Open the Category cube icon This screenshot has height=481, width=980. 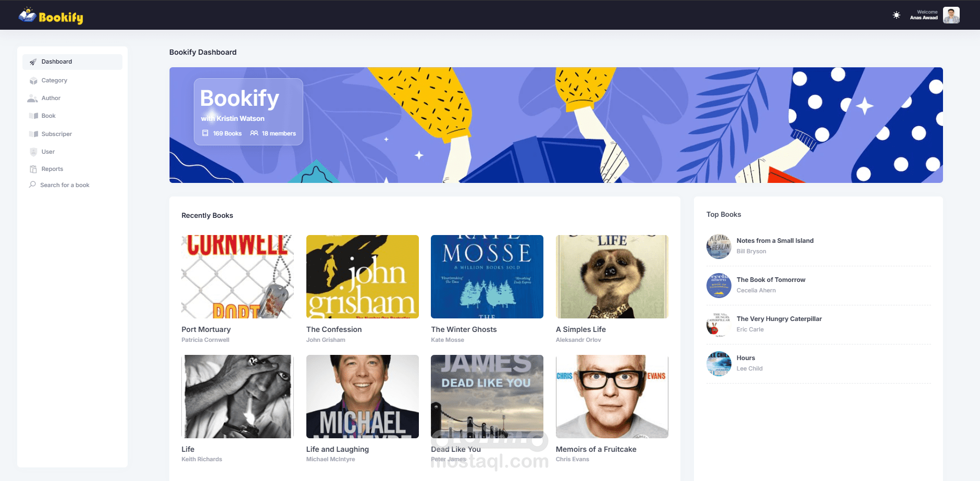pos(33,81)
